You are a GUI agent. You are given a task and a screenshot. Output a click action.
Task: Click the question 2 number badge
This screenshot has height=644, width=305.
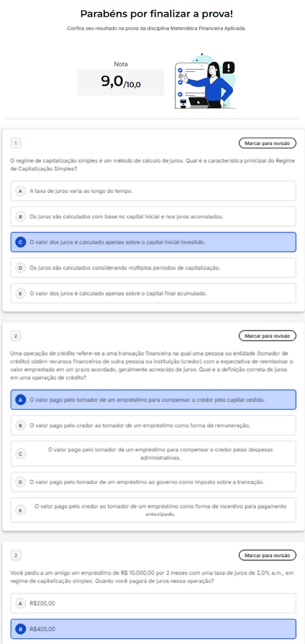tap(16, 336)
